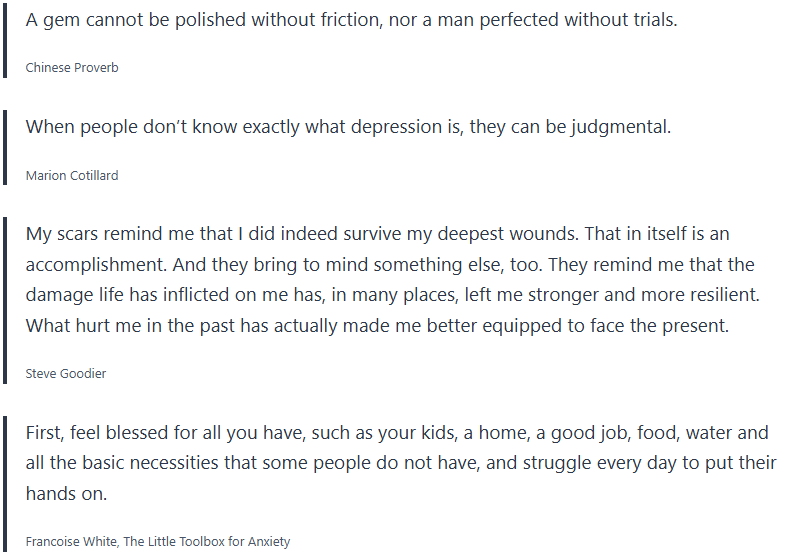Click the "Chinese Proverb" attribution
Viewport: 788px width, 557px height.
pos(72,68)
